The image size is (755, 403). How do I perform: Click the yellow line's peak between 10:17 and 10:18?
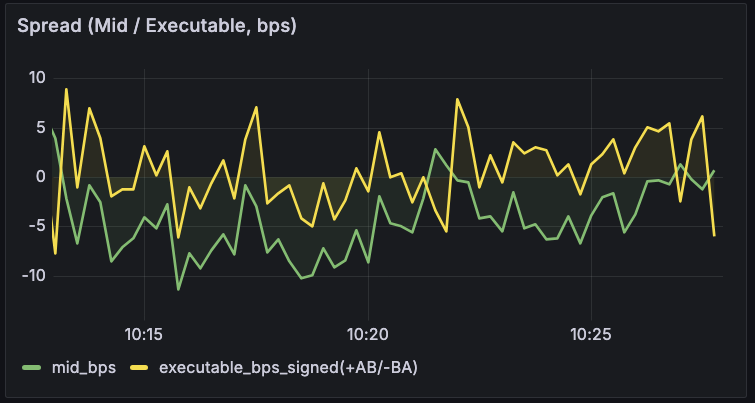tap(257, 107)
